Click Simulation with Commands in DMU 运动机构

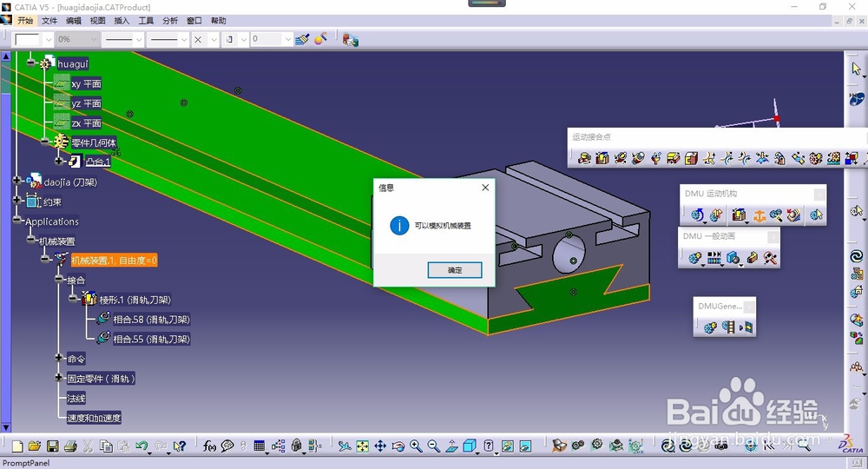coord(698,215)
